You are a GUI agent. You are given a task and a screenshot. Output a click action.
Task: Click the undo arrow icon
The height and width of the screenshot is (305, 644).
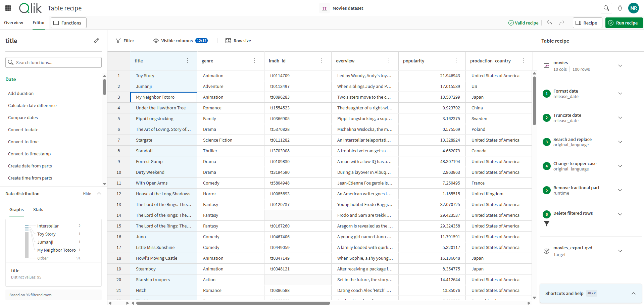click(549, 23)
